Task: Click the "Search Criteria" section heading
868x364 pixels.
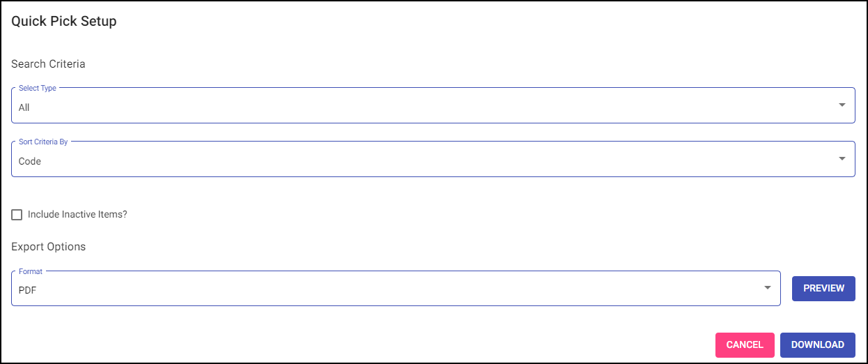Action: click(x=48, y=64)
